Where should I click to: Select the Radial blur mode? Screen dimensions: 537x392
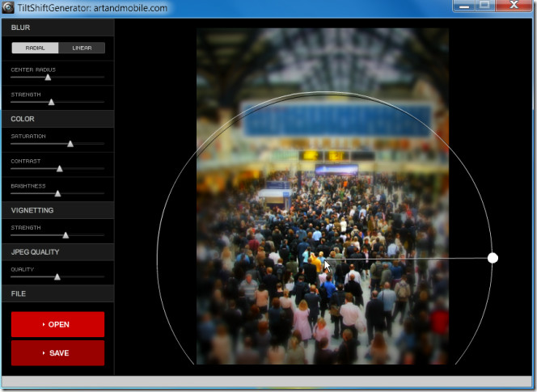pyautogui.click(x=35, y=48)
